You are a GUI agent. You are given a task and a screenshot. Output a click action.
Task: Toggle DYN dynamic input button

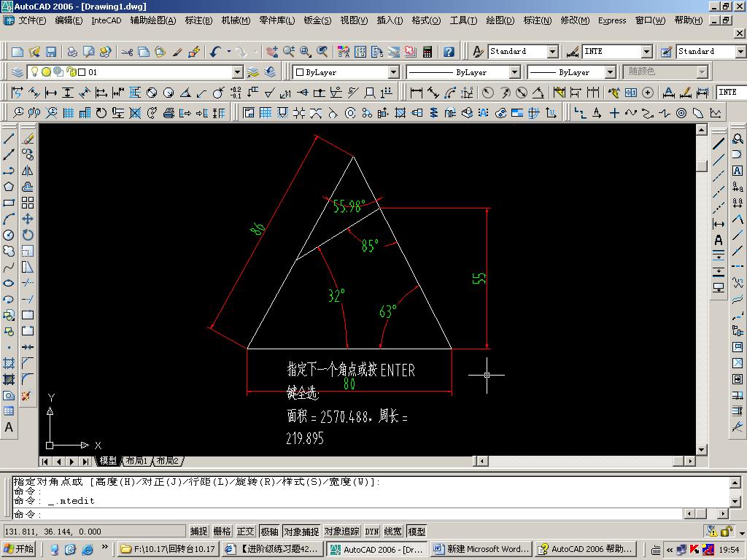[x=371, y=532]
